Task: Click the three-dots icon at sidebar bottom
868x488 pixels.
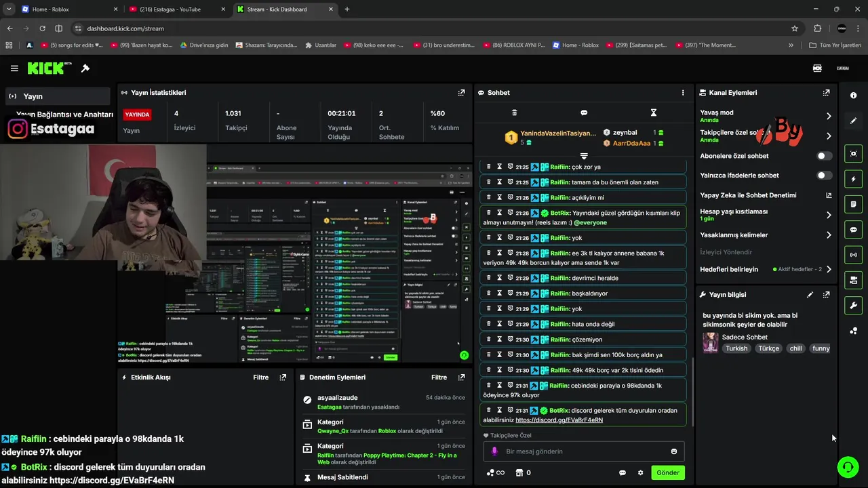Action: [853, 331]
